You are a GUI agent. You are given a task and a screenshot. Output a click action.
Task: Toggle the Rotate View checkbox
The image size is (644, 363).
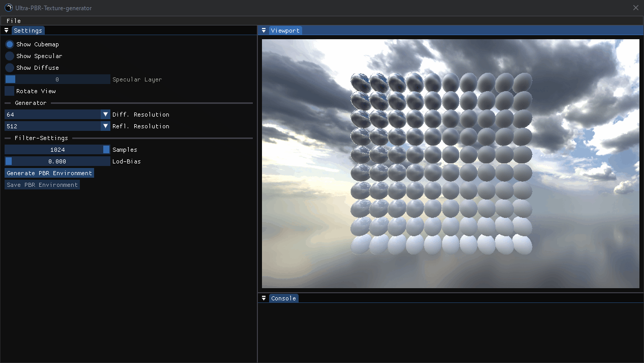pos(9,91)
